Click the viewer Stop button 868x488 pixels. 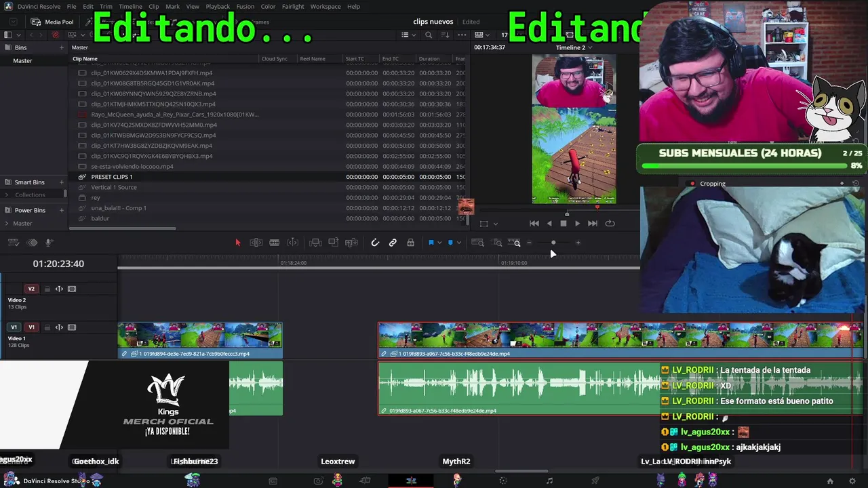(563, 223)
